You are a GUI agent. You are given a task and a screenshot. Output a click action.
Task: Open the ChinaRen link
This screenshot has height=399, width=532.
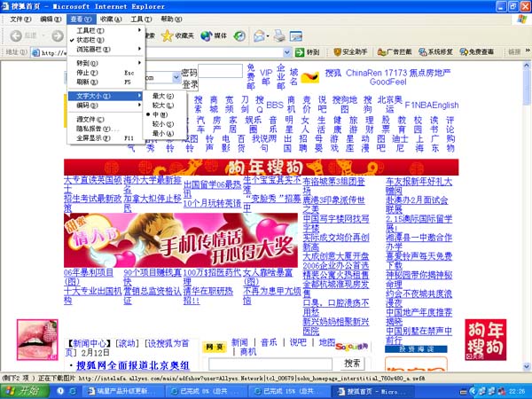click(x=364, y=73)
